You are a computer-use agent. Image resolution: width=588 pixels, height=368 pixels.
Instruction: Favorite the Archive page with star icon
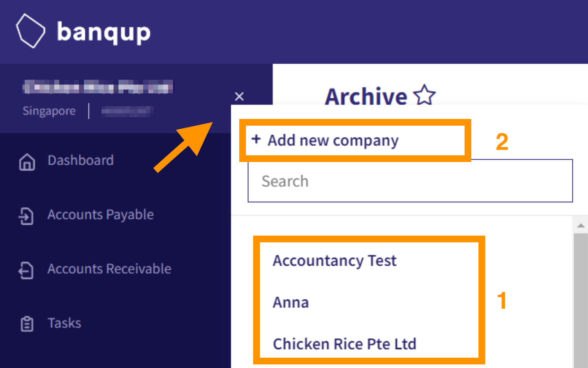pyautogui.click(x=424, y=96)
